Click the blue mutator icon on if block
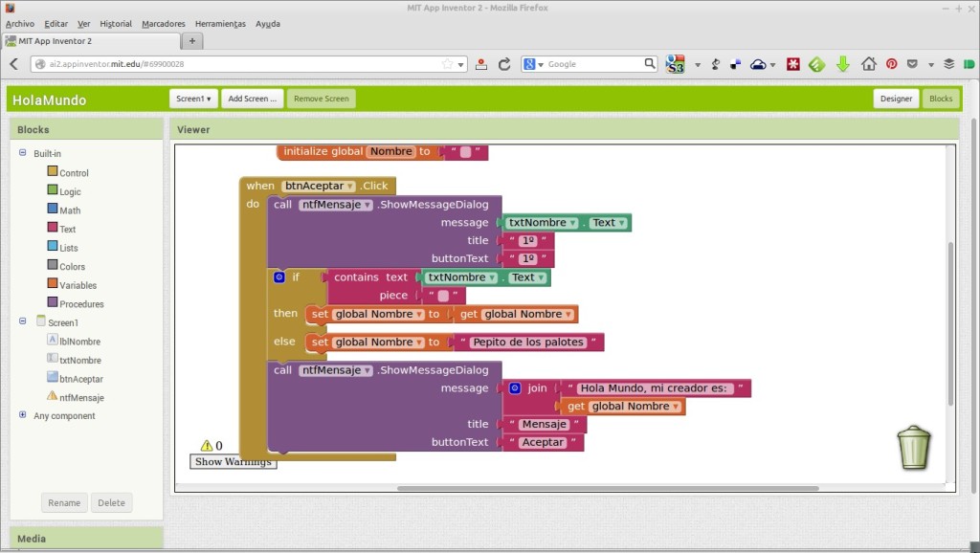The width and height of the screenshot is (980, 553). (279, 277)
